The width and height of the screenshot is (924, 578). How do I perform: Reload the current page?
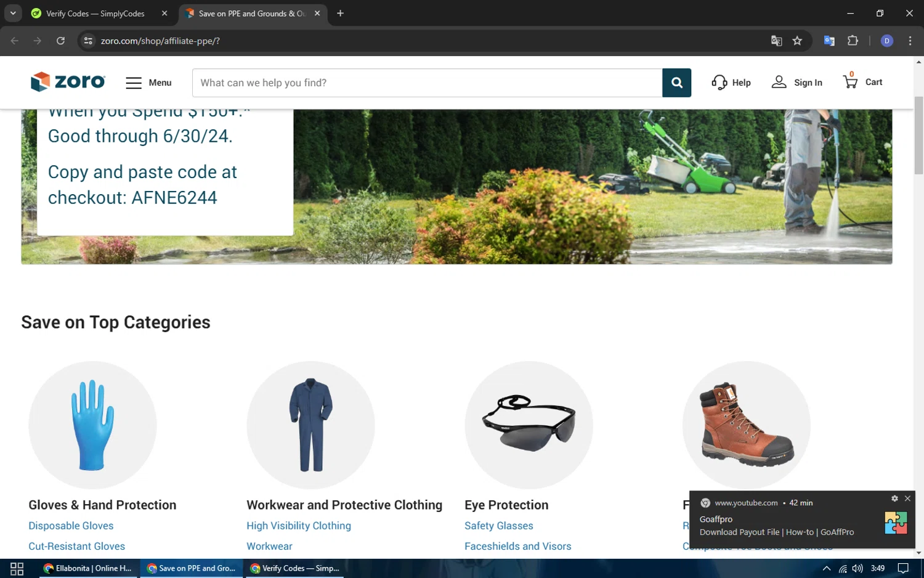(60, 41)
